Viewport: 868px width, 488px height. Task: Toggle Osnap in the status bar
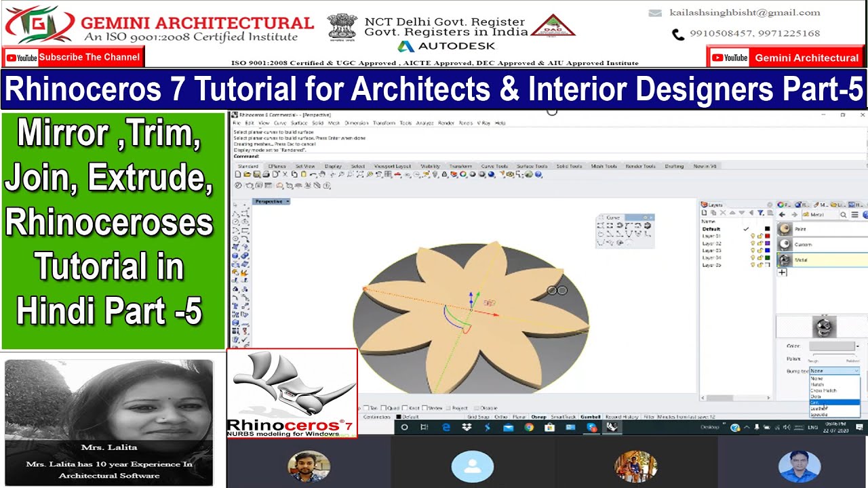click(539, 417)
